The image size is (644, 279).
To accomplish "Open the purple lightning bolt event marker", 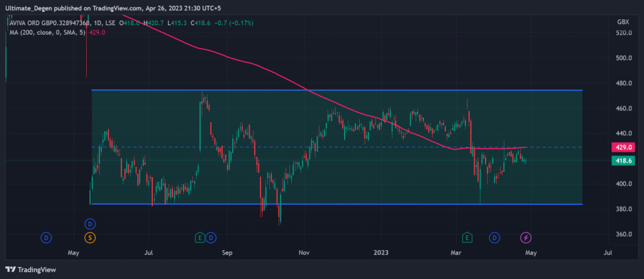I will (526, 237).
